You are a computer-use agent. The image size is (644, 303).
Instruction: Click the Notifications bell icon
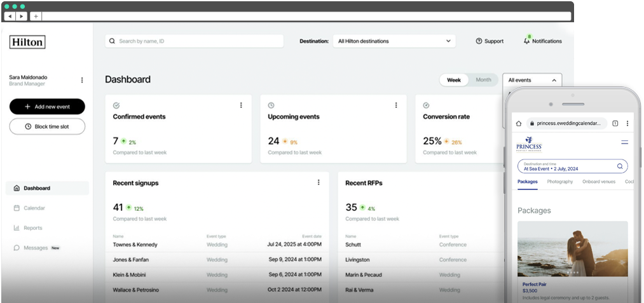tap(526, 41)
